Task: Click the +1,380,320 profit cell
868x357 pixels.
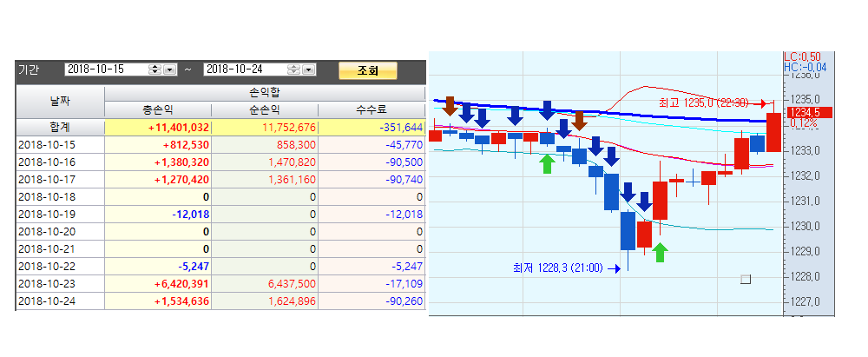Action: (158, 162)
